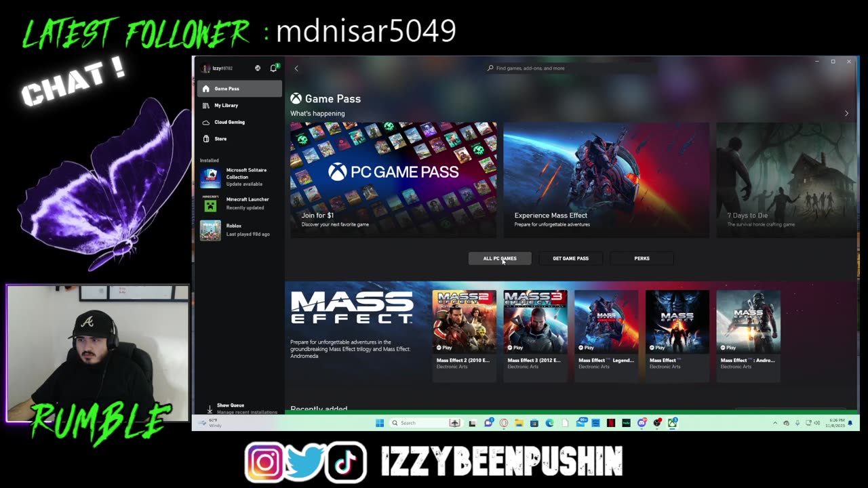This screenshot has height=488, width=868.
Task: Open the Game Pass home tab
Action: 239,89
